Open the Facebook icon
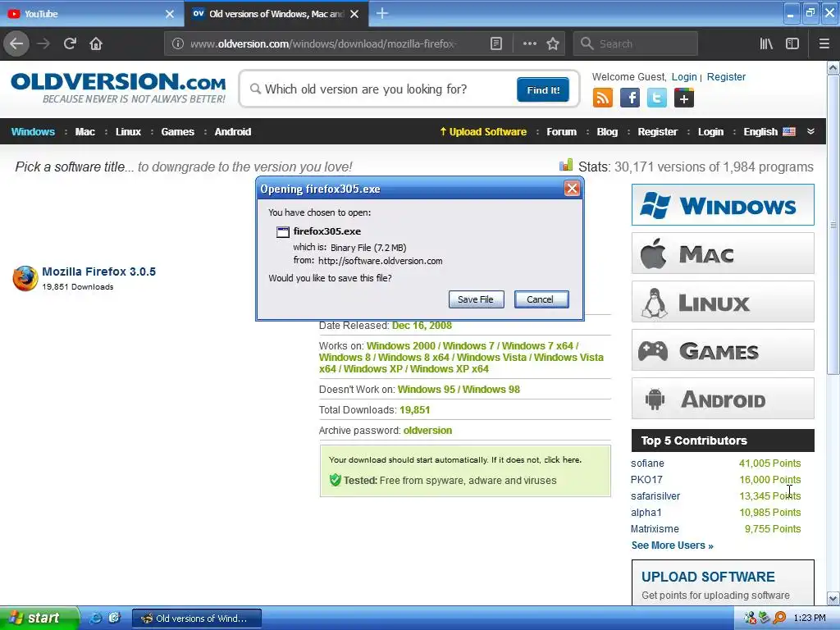The image size is (840, 630). 630,98
